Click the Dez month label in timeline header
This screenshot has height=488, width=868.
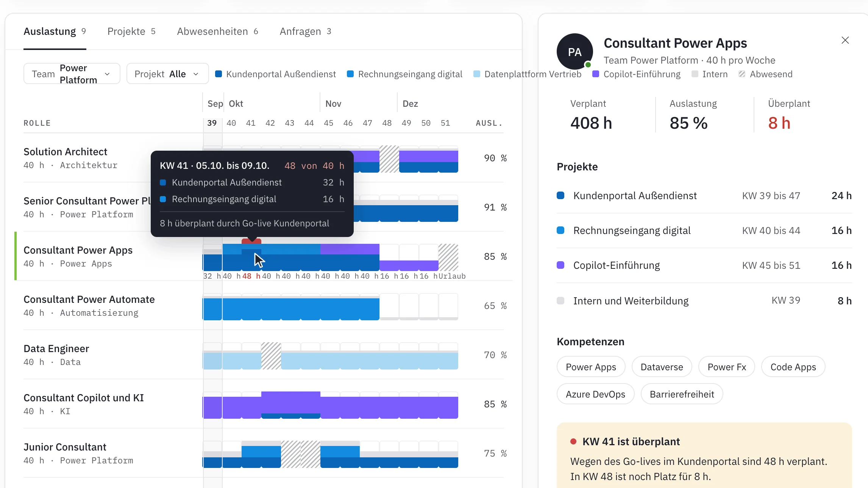(x=410, y=104)
